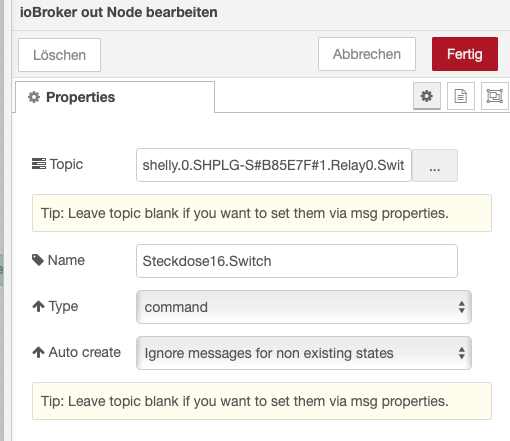This screenshot has height=441, width=510.
Task: Click the Topic list icon
Action: (39, 164)
